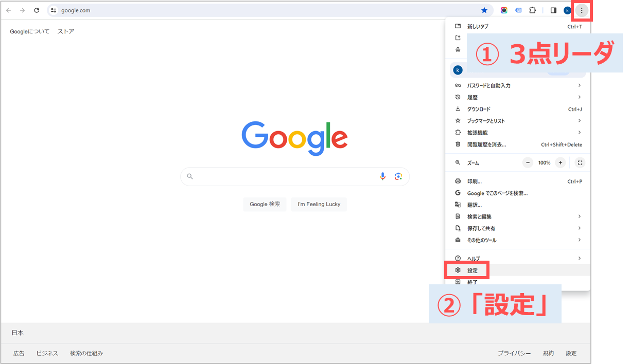Start voice search with the microphone icon

point(382,176)
